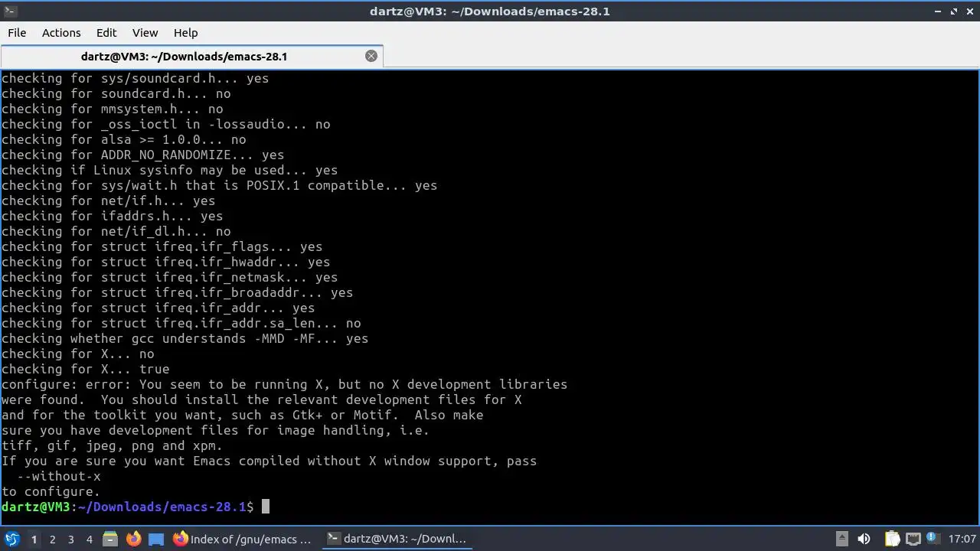Screen dimensions: 980x551
Task: Click the wired network tray icon
Action: (x=913, y=539)
